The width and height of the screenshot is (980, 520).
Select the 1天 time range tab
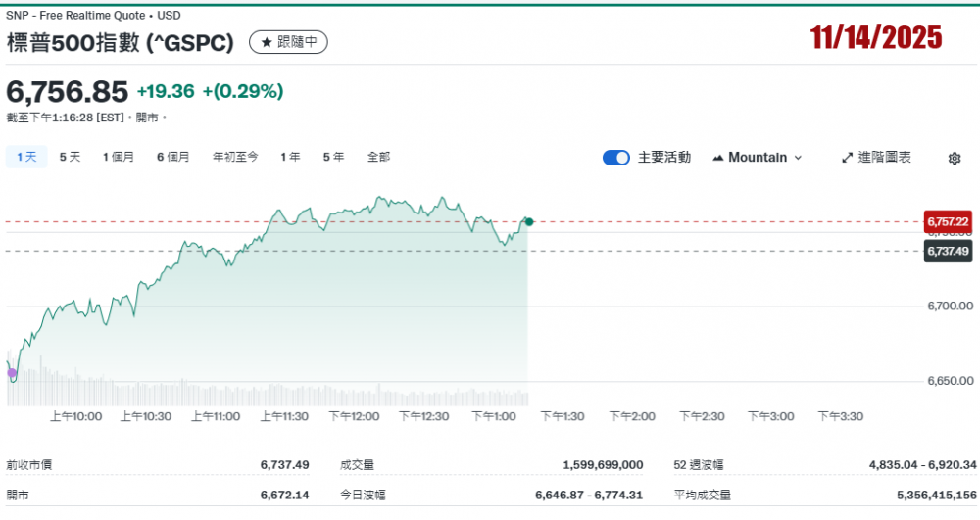[26, 157]
